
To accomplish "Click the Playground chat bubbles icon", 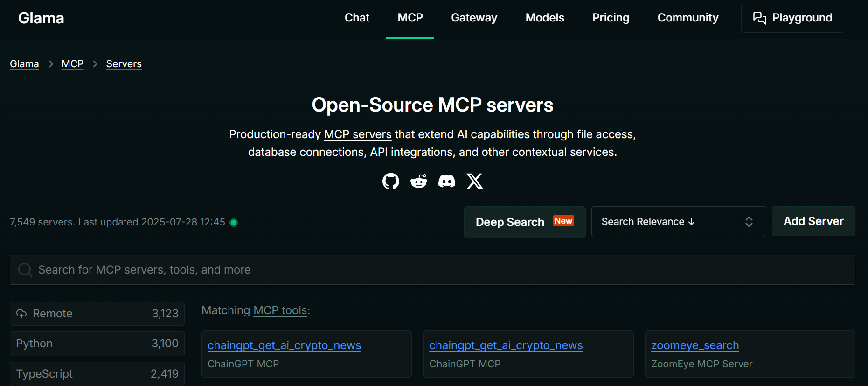I will click(x=759, y=18).
